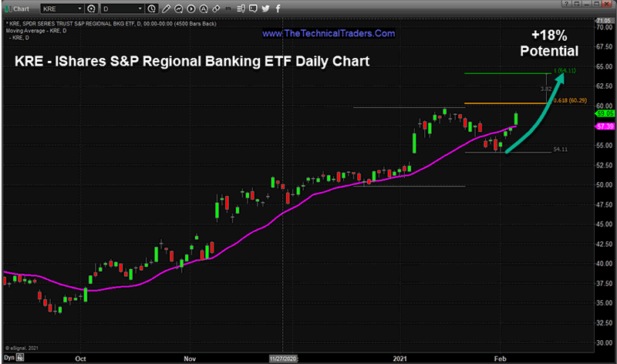
Task: Click the Oct label on time axis
Action: pyautogui.click(x=81, y=359)
